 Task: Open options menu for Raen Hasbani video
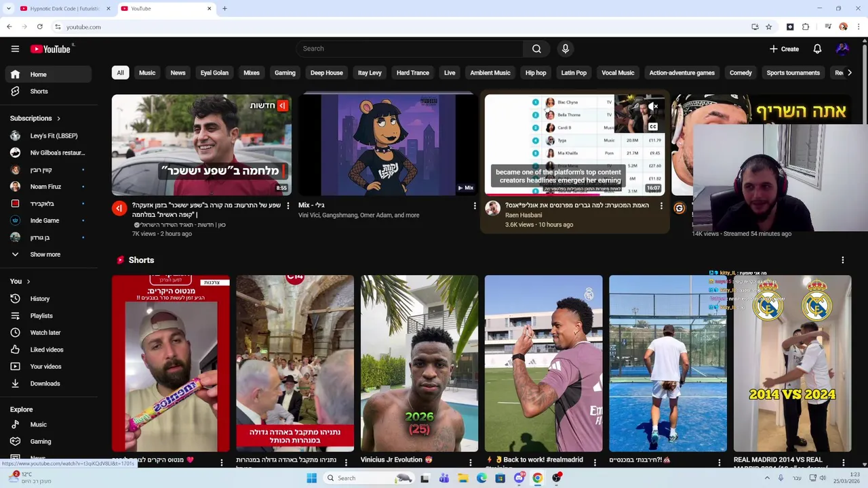pos(661,205)
